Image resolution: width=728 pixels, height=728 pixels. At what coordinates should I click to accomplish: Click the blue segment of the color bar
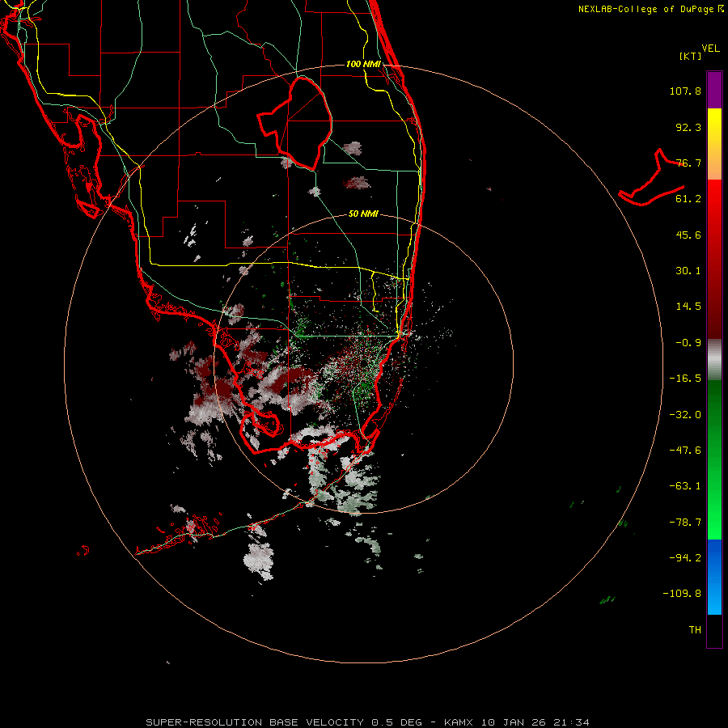pyautogui.click(x=714, y=577)
